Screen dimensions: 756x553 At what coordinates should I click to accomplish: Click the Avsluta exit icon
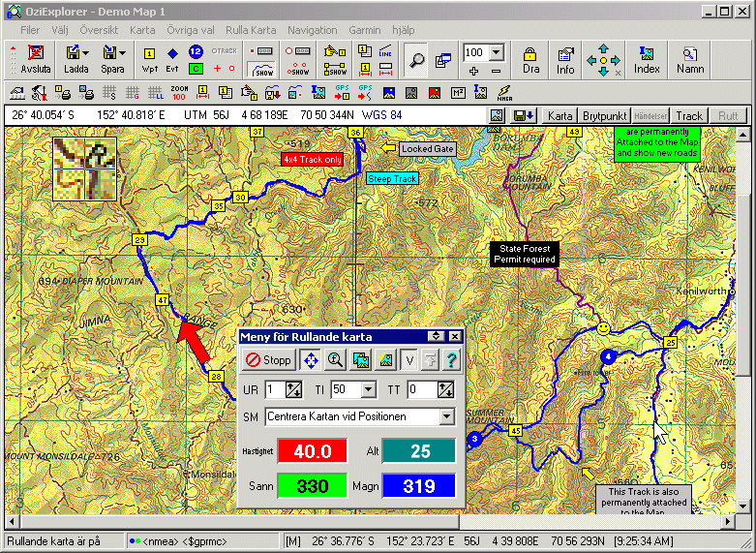36,59
